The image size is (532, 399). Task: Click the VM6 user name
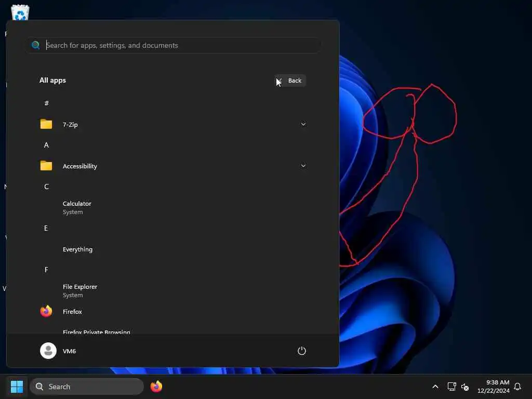[x=69, y=351]
